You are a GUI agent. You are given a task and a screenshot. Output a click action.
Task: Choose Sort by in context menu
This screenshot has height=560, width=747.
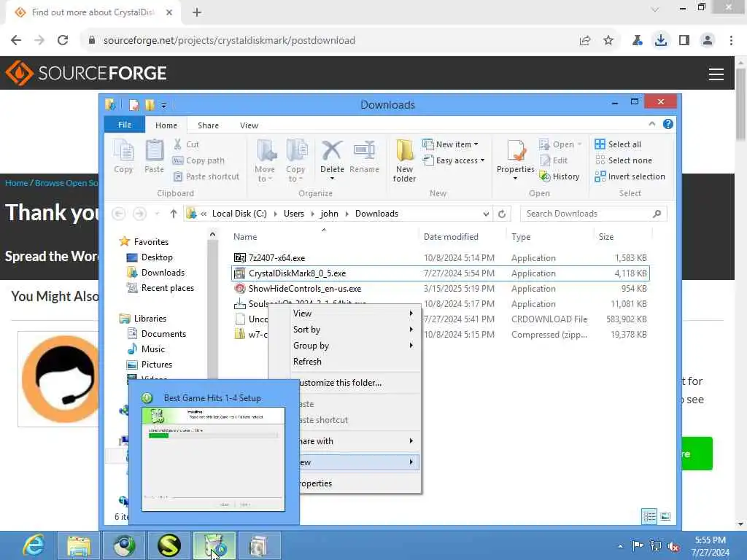(354, 330)
